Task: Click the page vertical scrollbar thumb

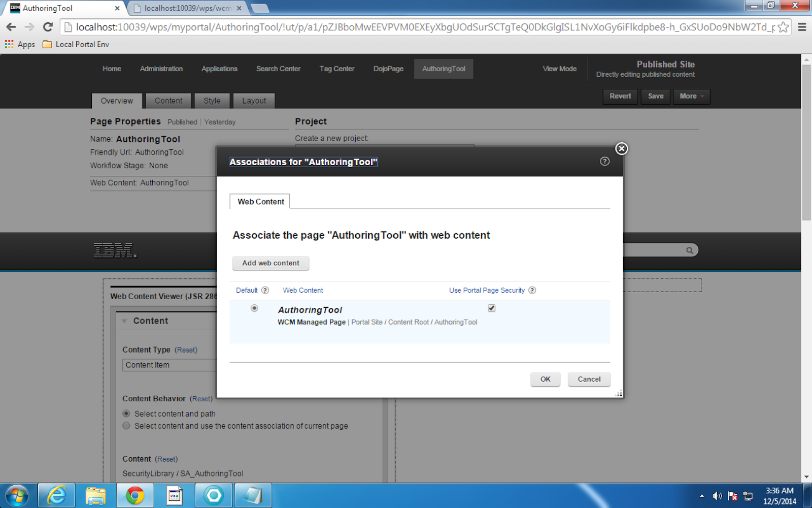Action: pos(806,142)
